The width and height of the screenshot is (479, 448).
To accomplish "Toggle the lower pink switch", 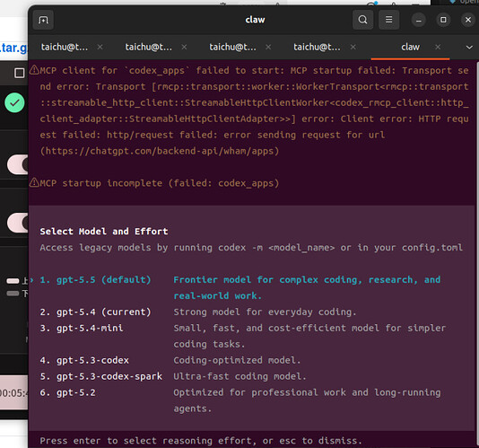I will coord(18,223).
